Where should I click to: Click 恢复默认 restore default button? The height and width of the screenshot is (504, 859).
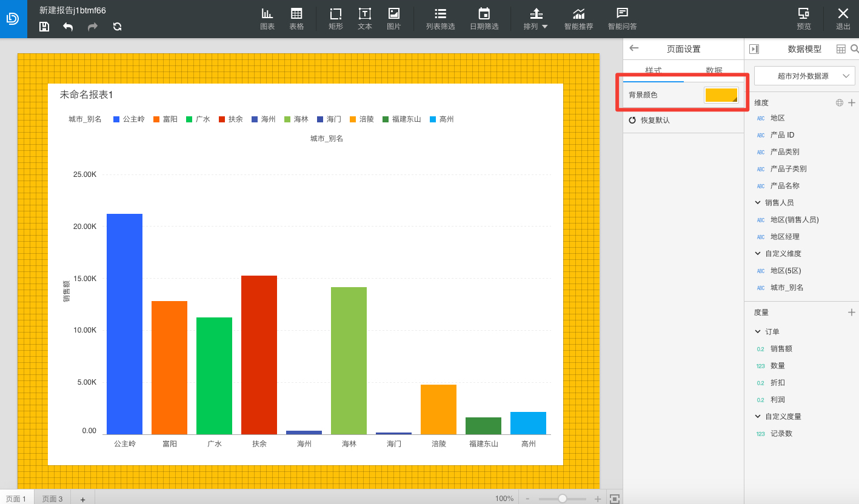pyautogui.click(x=649, y=121)
